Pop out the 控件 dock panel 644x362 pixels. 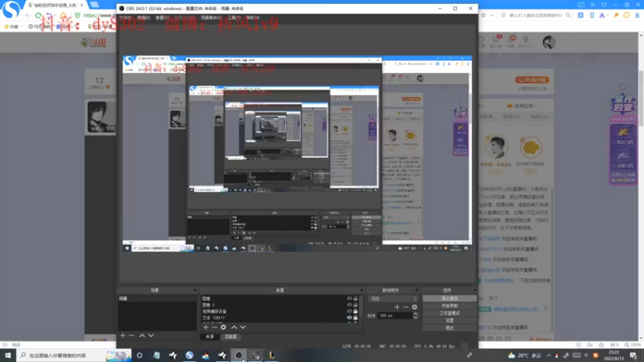point(474,290)
